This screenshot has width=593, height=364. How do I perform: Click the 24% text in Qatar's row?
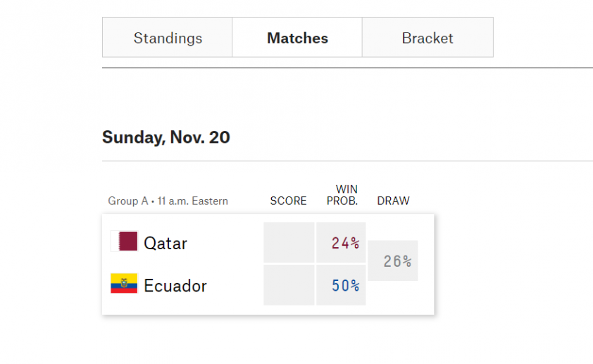point(345,243)
